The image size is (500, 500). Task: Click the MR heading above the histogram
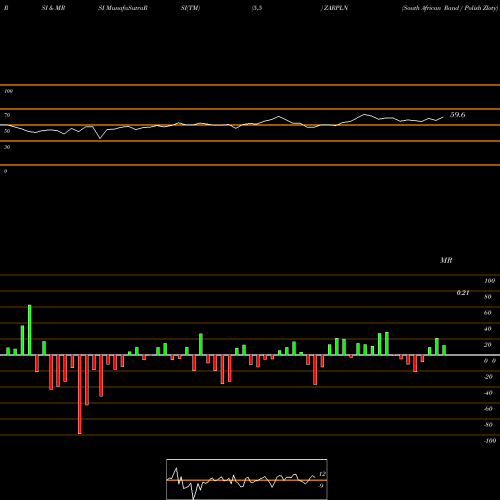point(446,260)
